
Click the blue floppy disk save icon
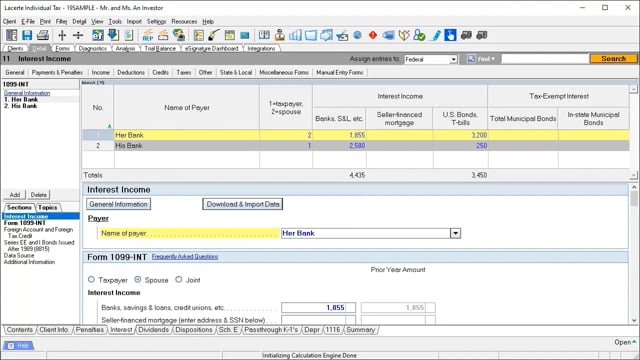pyautogui.click(x=27, y=36)
